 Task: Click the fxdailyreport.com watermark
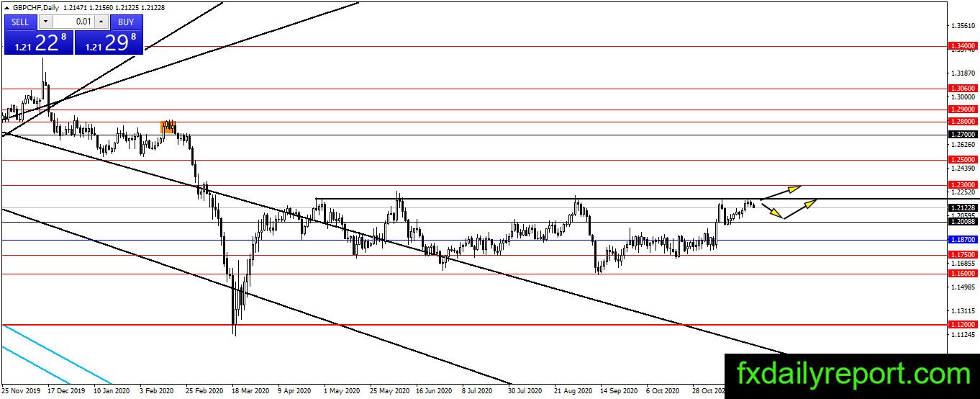pyautogui.click(x=853, y=375)
